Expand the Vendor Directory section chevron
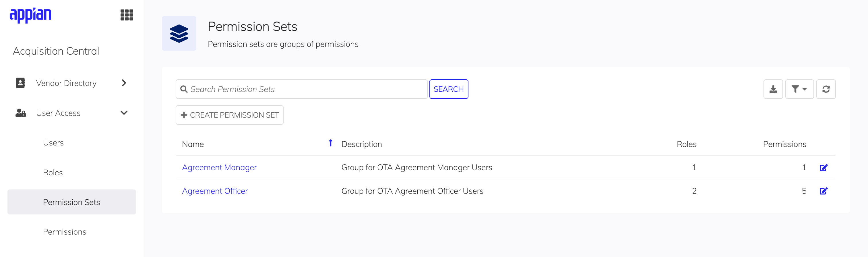The image size is (868, 257). tap(124, 83)
